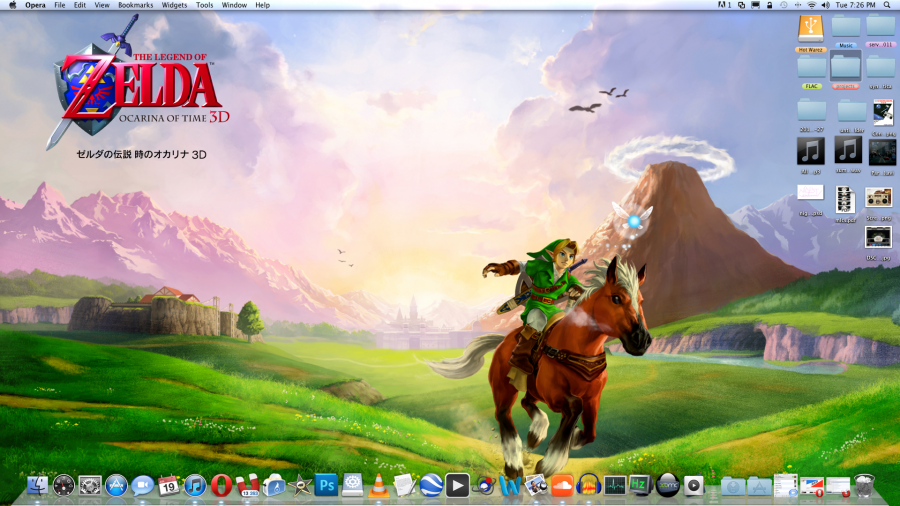Launch Preview from the dock
The height and width of the screenshot is (506, 900).
coord(536,486)
